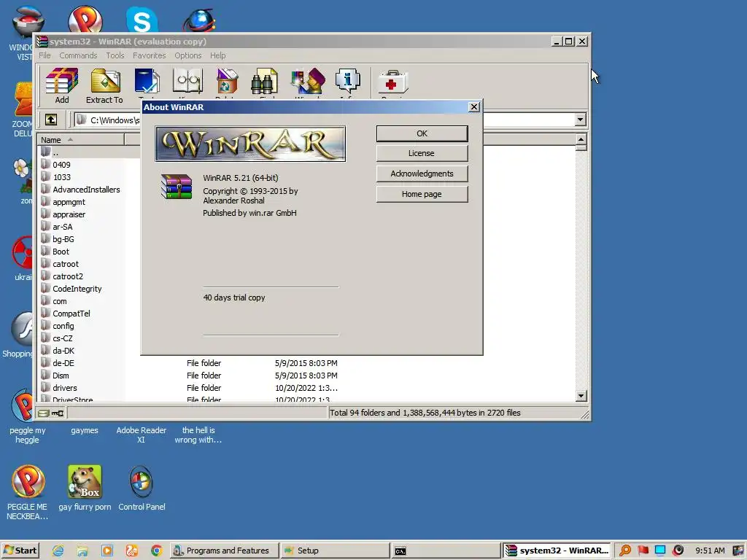Open PEGGLE ME NECKBEA... desktop icon
This screenshot has height=560, width=747.
click(27, 493)
